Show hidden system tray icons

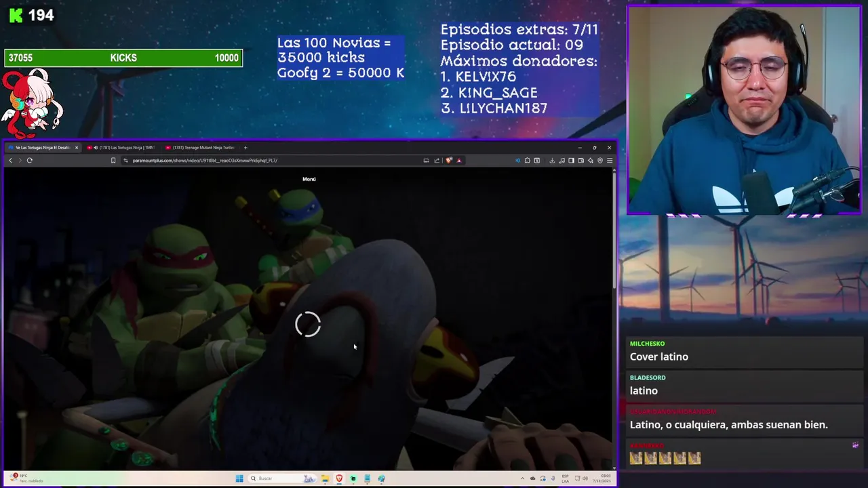(x=522, y=479)
